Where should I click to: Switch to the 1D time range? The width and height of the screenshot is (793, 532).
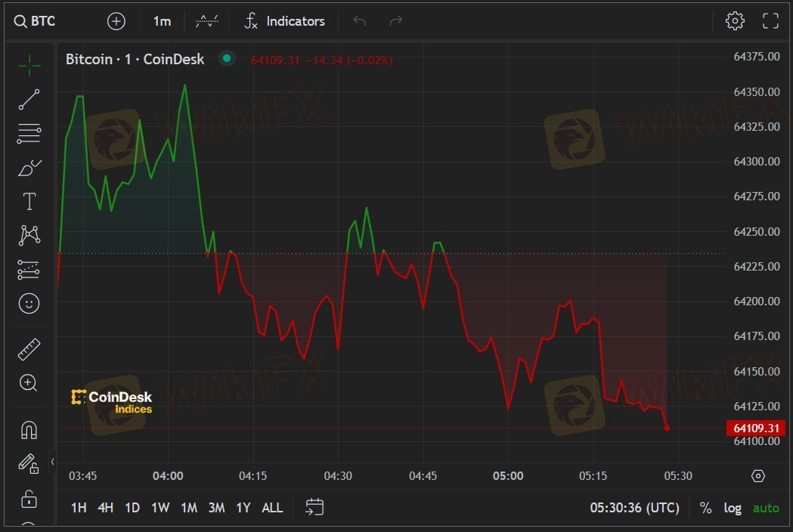click(x=132, y=508)
